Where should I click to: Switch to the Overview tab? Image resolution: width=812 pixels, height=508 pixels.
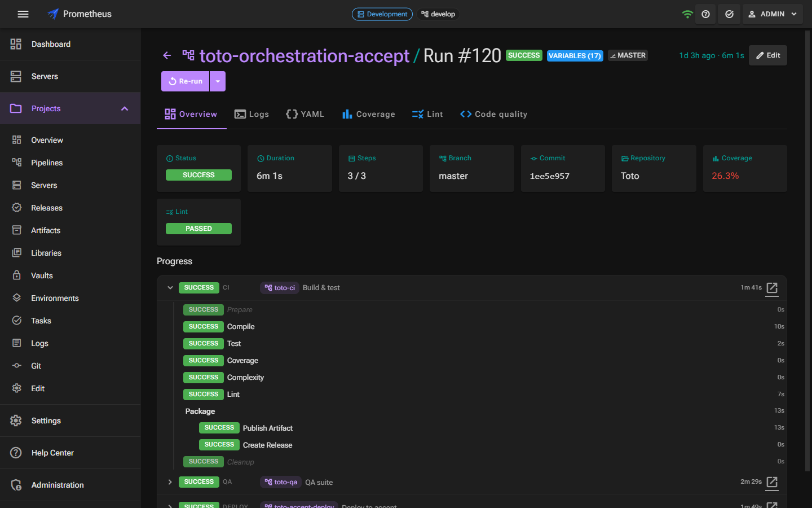click(x=191, y=114)
